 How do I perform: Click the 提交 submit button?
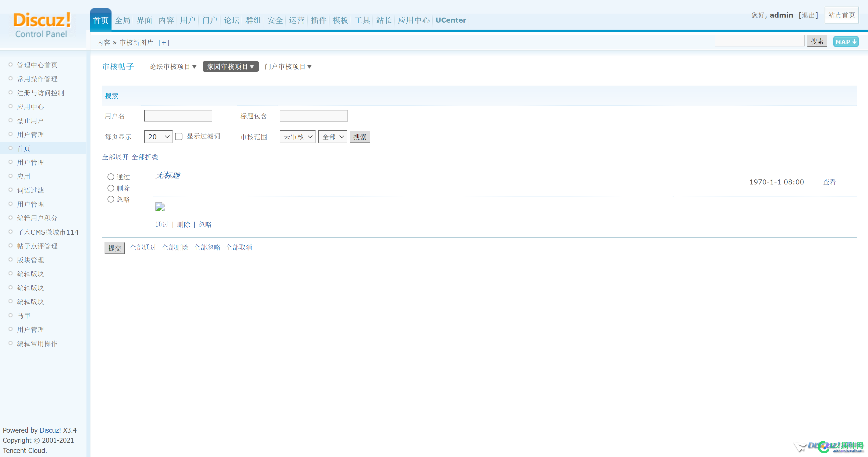pyautogui.click(x=115, y=248)
